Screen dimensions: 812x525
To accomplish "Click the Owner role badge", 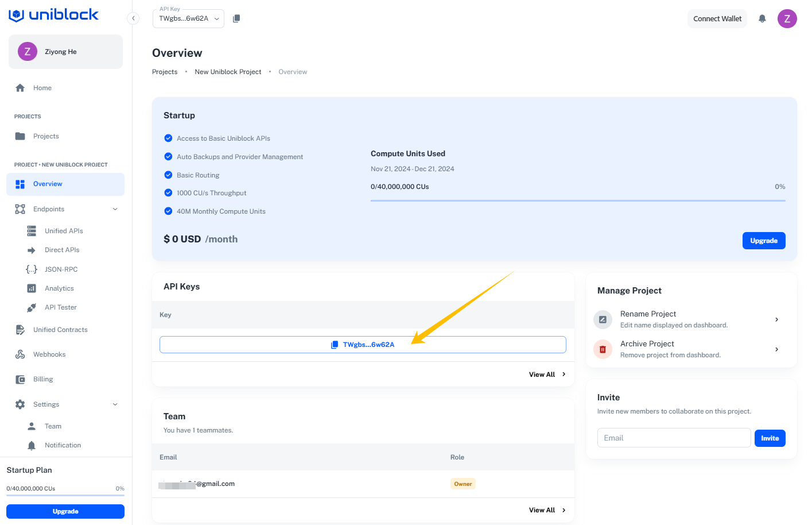I will pos(463,484).
